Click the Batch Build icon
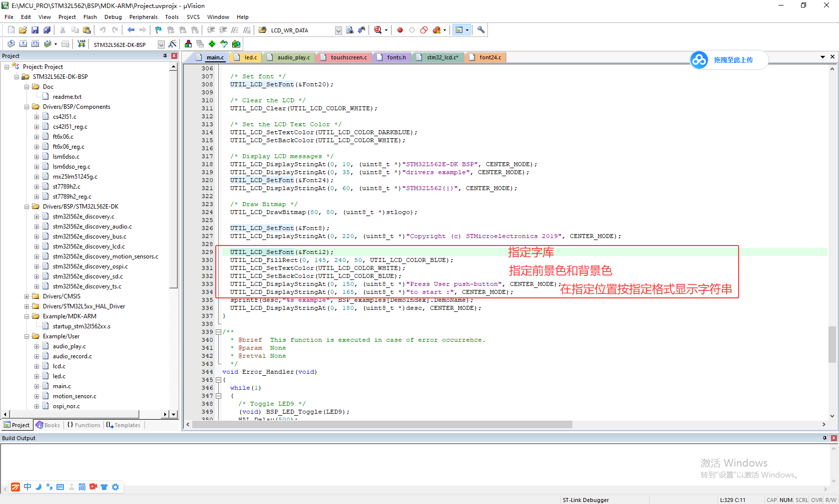This screenshot has height=504, width=839. [47, 44]
